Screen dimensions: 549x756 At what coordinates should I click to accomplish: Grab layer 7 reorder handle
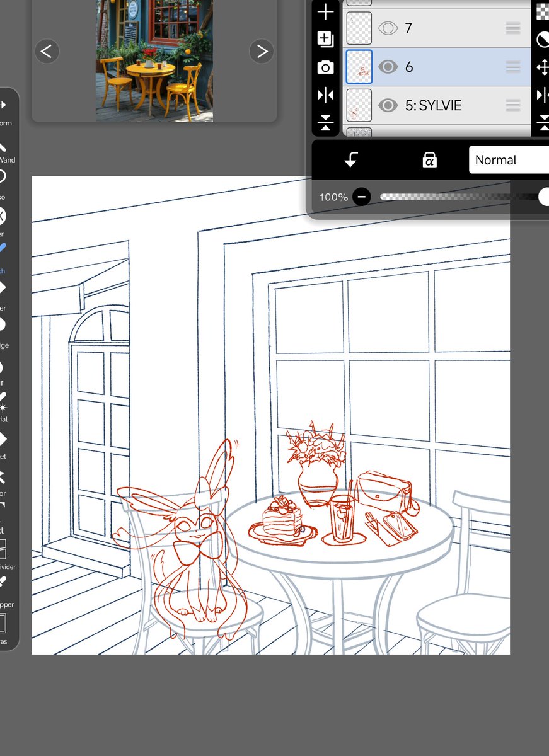(x=513, y=28)
